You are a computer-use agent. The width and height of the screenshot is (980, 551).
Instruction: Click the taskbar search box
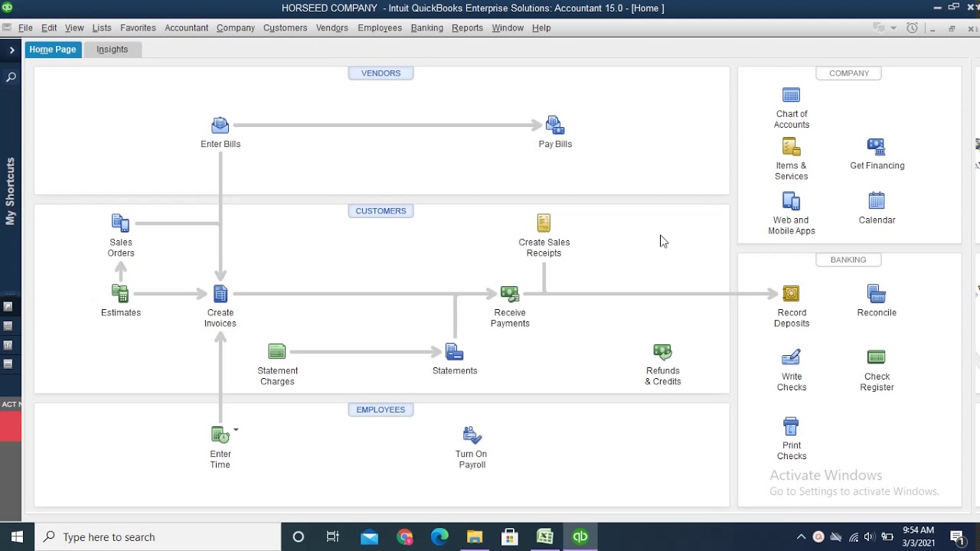(x=158, y=537)
